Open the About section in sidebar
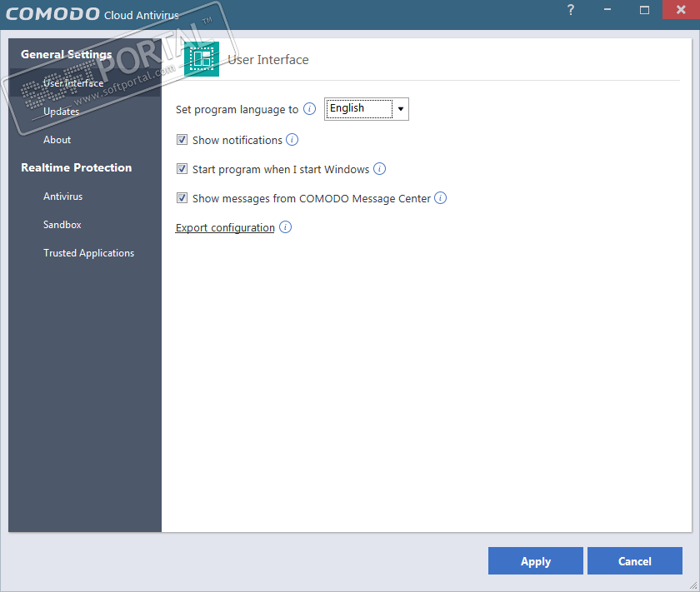 [x=57, y=140]
